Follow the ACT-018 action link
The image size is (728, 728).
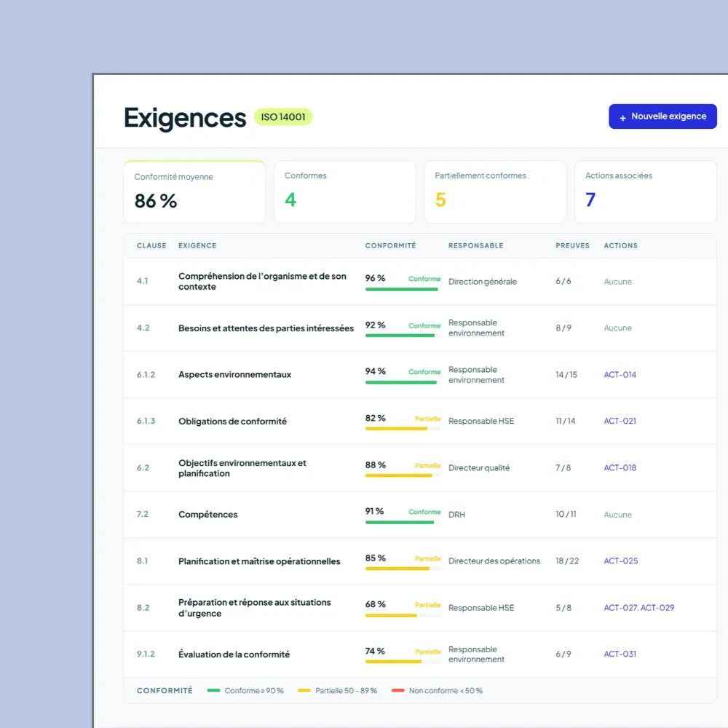click(x=620, y=468)
